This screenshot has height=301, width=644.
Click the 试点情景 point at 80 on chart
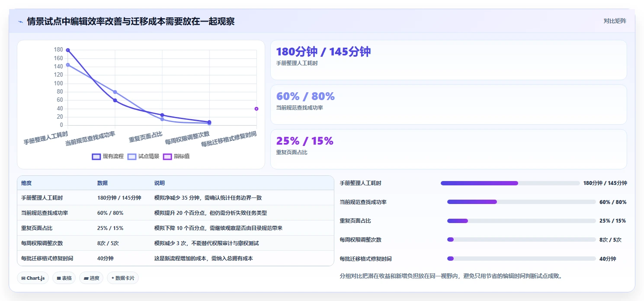[115, 92]
